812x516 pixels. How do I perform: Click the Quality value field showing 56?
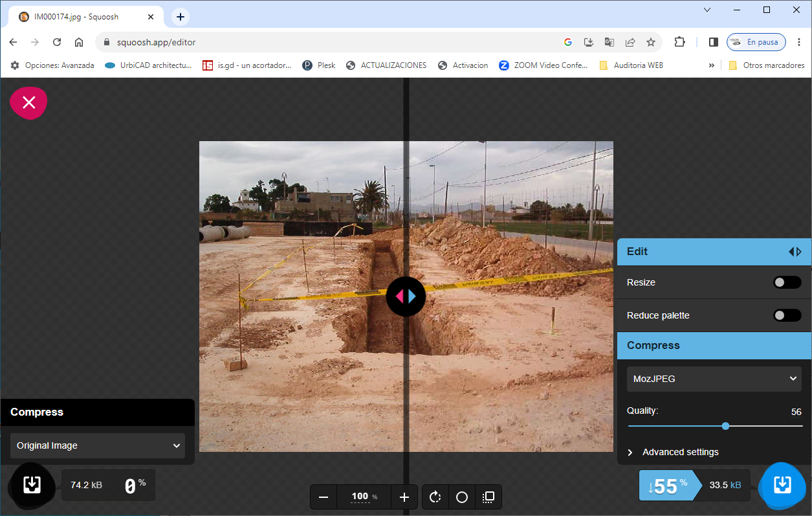point(796,412)
